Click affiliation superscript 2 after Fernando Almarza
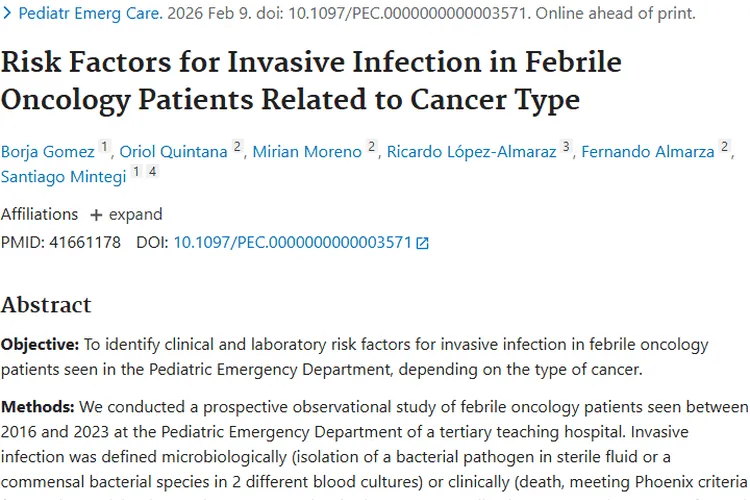 point(725,148)
